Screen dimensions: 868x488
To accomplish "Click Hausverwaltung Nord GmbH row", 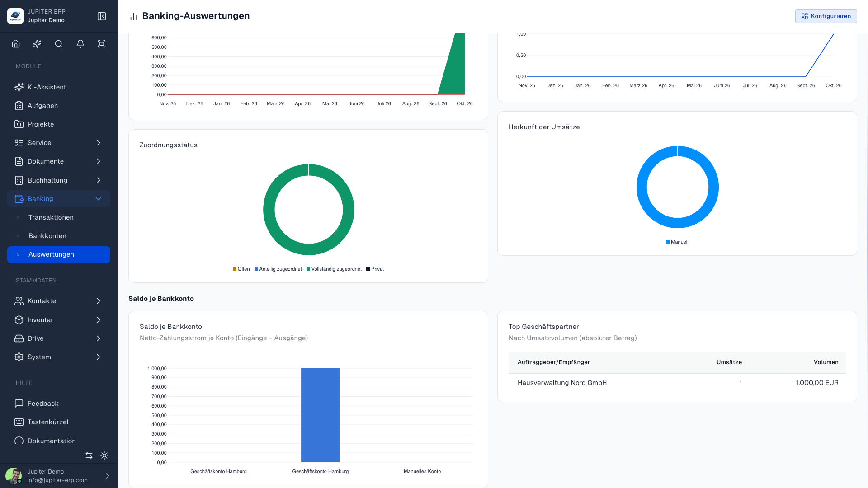I will 677,383.
